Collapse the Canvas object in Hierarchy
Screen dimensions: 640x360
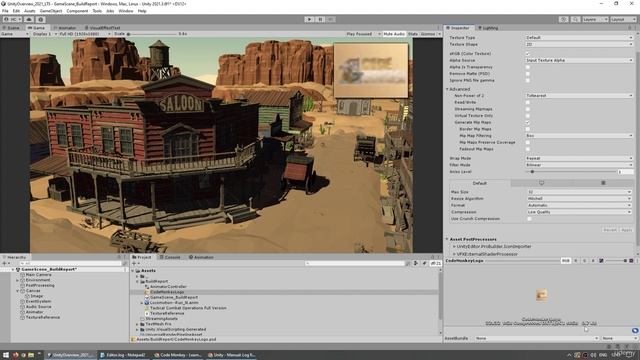18,291
